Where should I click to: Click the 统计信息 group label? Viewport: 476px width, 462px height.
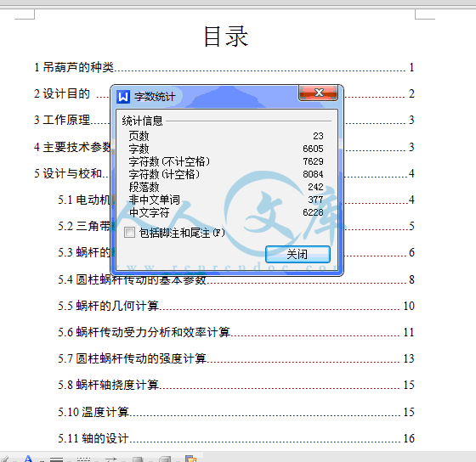tap(143, 121)
